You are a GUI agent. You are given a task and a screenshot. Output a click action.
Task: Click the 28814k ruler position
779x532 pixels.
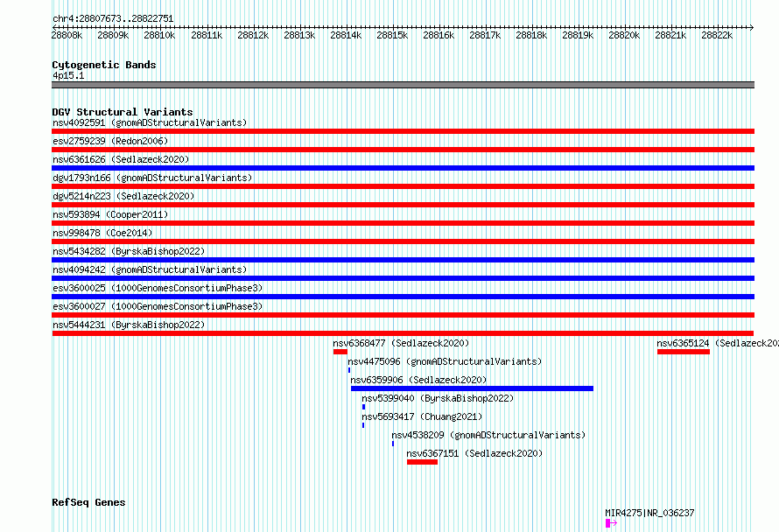[x=346, y=35]
